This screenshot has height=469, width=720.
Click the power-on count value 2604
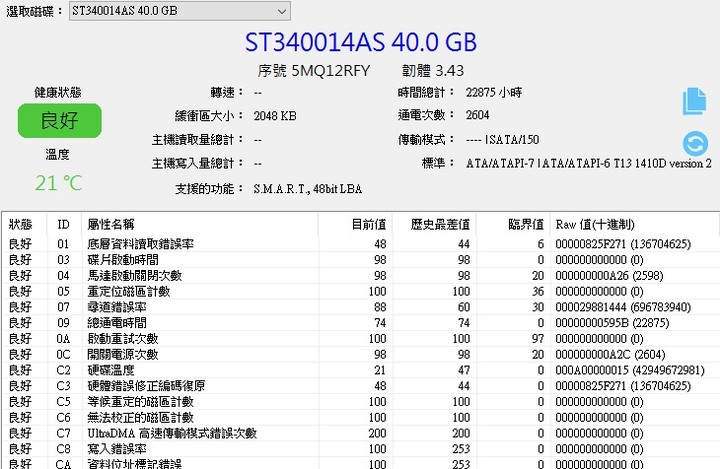pyautogui.click(x=478, y=115)
